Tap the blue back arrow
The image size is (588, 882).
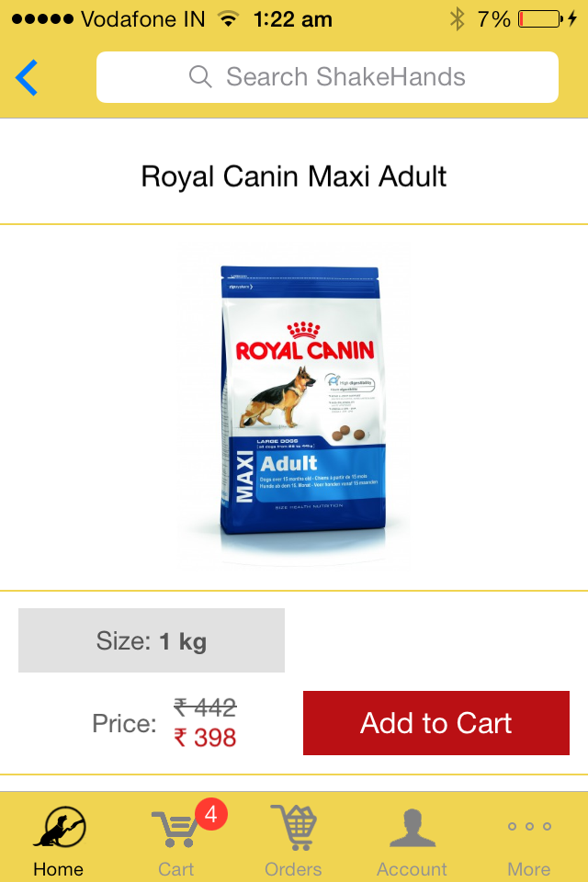[x=27, y=77]
